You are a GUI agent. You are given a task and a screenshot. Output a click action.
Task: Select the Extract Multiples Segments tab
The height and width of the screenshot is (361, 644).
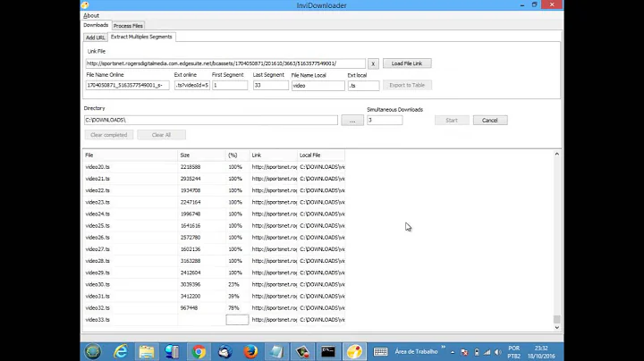click(141, 37)
